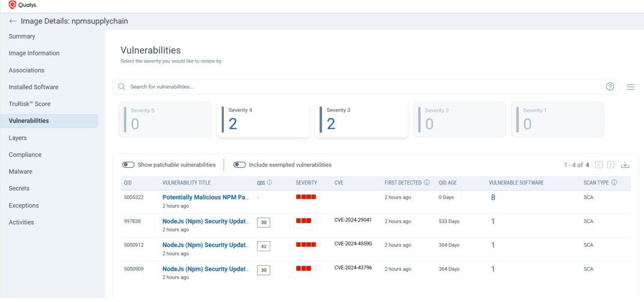Viewport: 644px width, 302px height.
Task: Go to next page of results
Action: (611, 165)
